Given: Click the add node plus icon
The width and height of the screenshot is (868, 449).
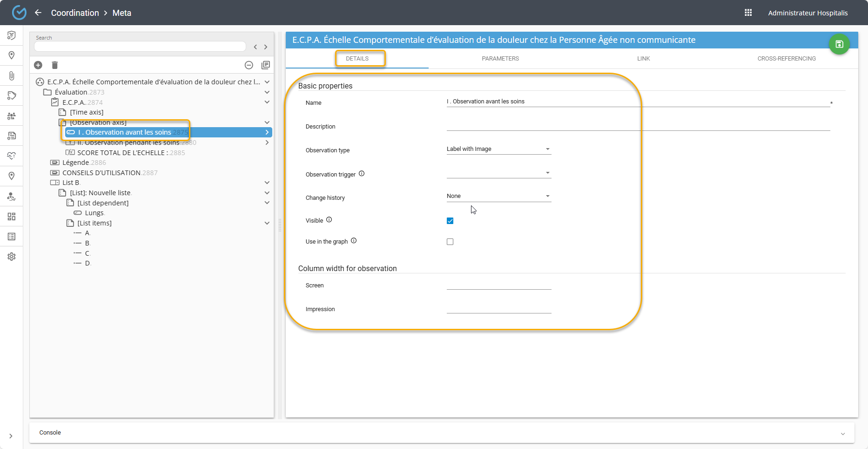Looking at the screenshot, I should coord(38,65).
